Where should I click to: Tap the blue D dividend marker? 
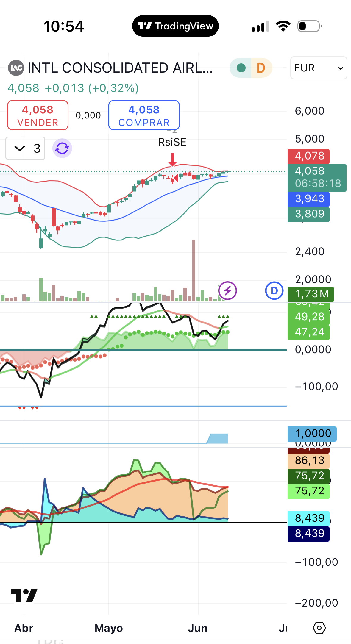coord(274,290)
